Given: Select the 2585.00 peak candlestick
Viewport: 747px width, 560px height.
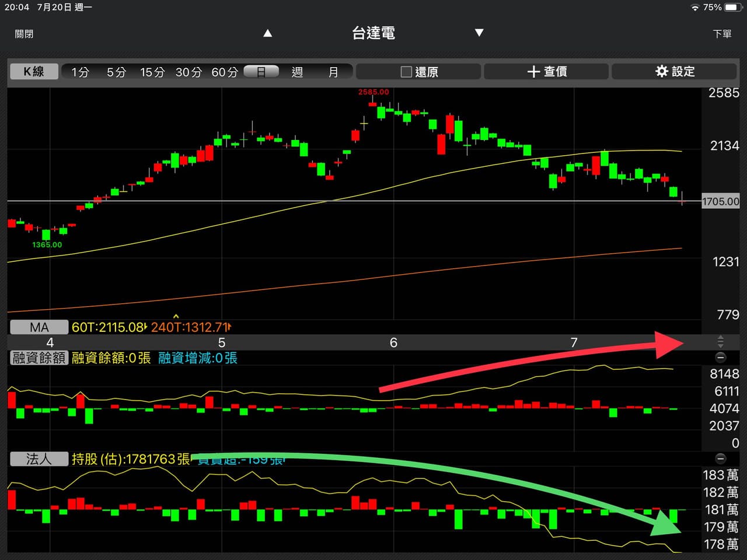Looking at the screenshot, I should pos(372,103).
